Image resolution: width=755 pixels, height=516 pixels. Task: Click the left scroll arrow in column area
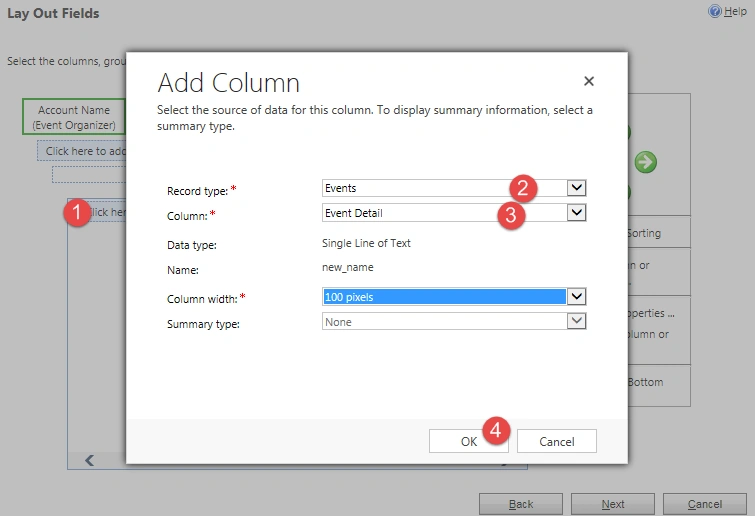[x=90, y=460]
